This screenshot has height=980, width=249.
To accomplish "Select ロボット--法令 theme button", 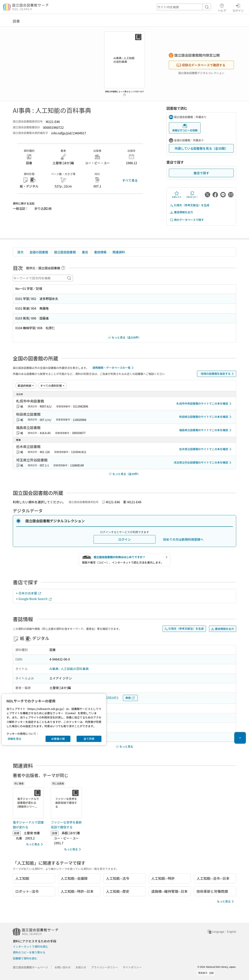I will coord(34,891).
